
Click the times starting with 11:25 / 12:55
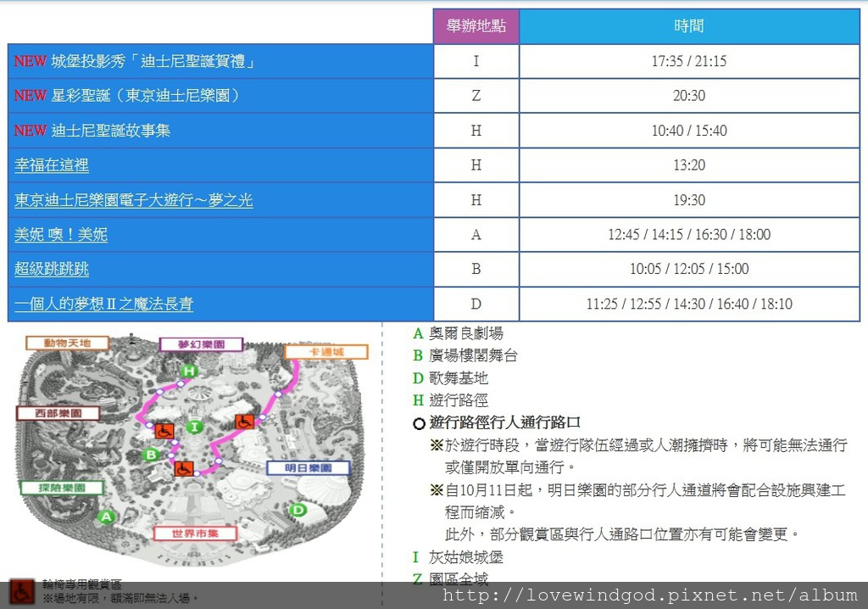click(x=689, y=304)
